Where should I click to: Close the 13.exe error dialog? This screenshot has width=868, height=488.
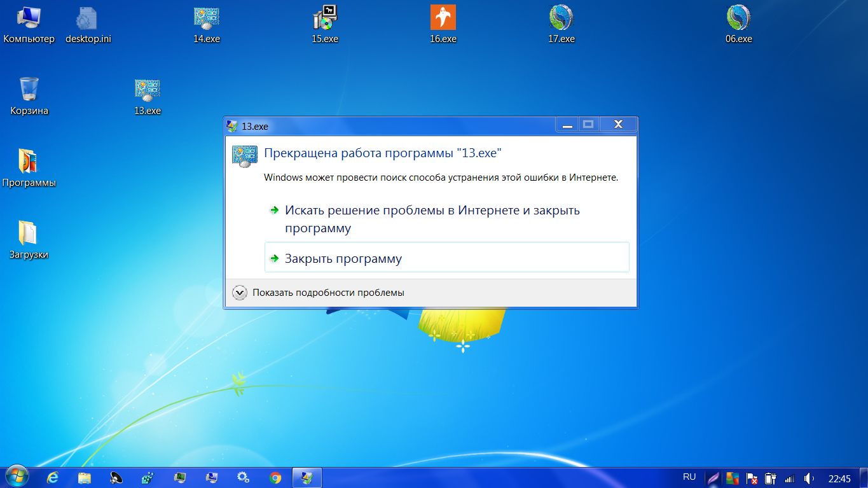coord(618,124)
